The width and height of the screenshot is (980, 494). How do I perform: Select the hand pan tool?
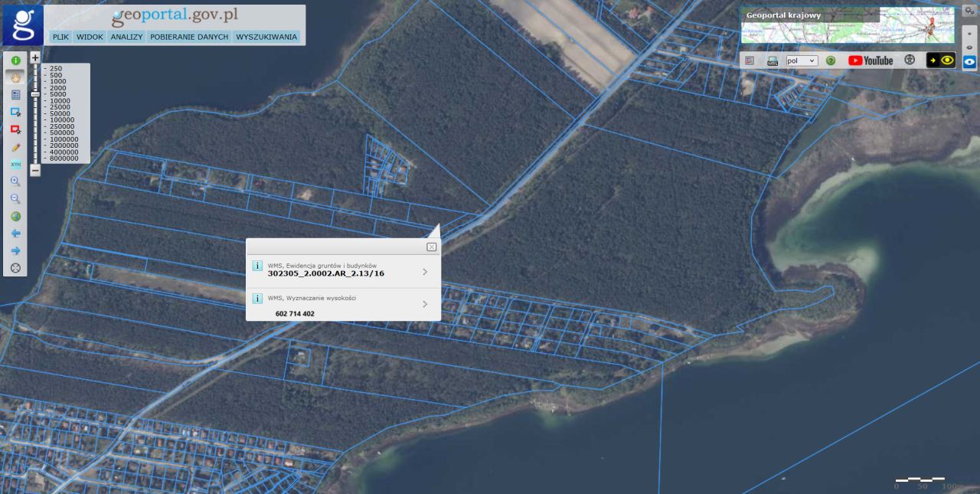pos(15,77)
